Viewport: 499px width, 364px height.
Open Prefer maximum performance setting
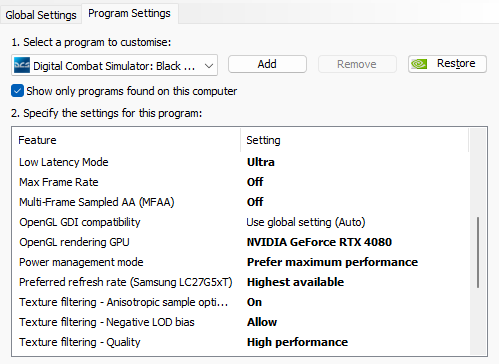pyautogui.click(x=332, y=262)
